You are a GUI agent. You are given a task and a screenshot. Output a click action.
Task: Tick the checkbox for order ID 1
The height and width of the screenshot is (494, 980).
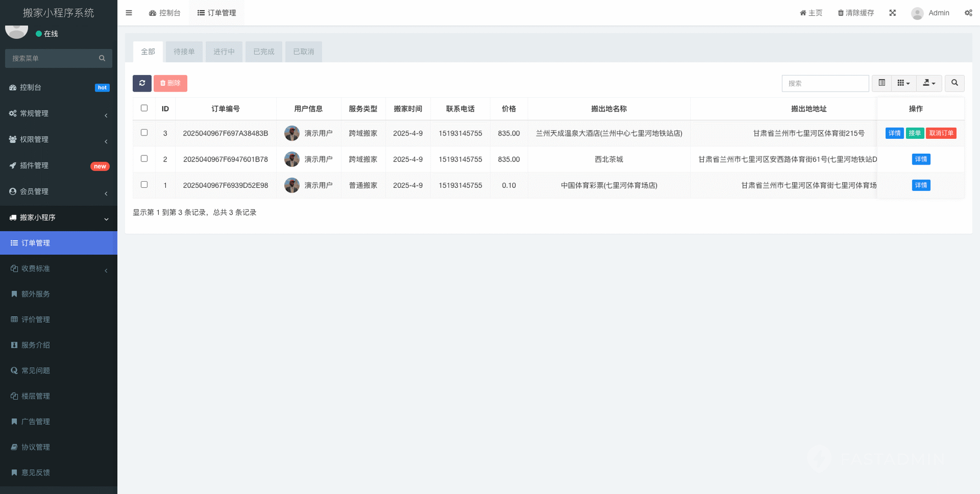click(x=144, y=184)
